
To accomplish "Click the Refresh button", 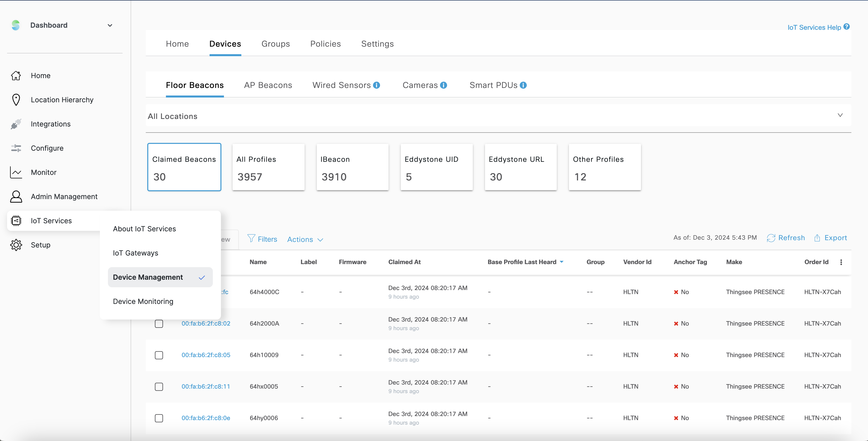I will pos(786,238).
